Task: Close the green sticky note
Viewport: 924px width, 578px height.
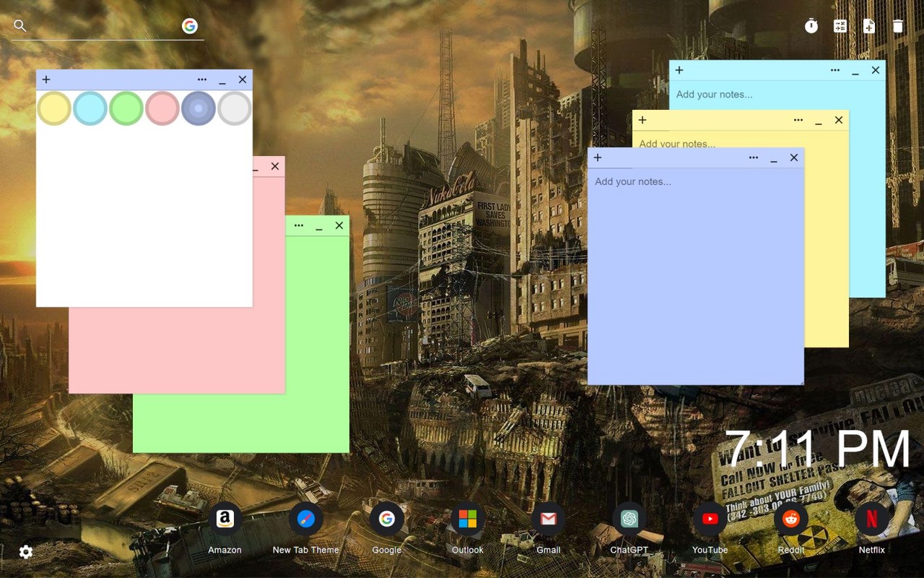Action: tap(339, 225)
